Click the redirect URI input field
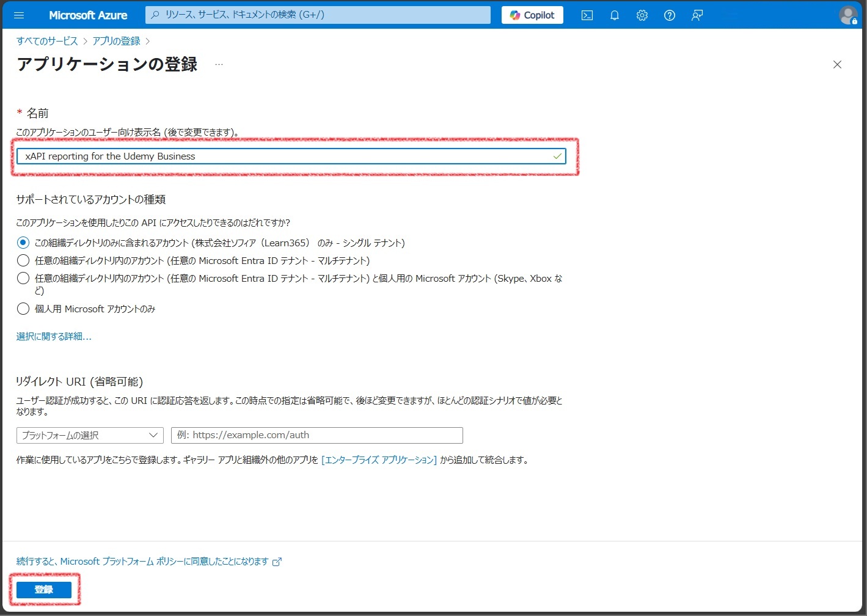Viewport: 867px width, 616px height. (x=317, y=435)
